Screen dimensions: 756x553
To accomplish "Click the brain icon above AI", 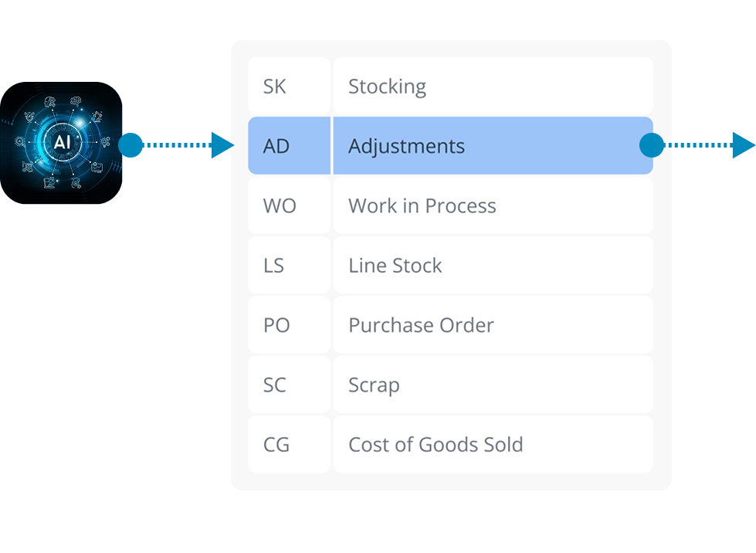I will (x=76, y=101).
